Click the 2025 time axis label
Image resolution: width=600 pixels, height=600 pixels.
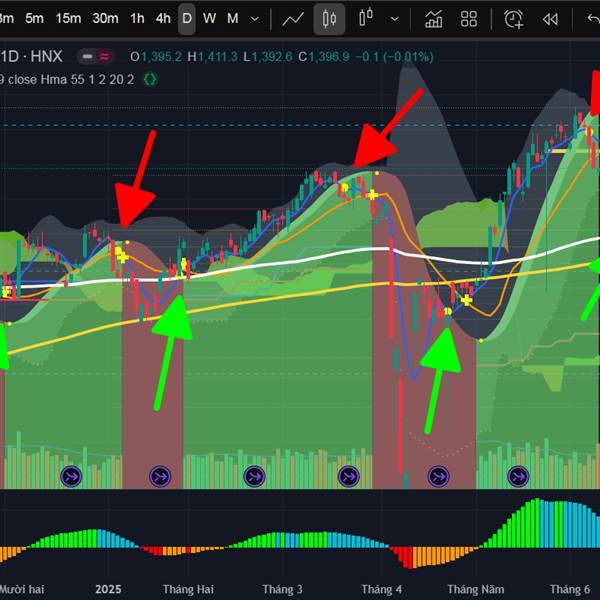pyautogui.click(x=108, y=589)
